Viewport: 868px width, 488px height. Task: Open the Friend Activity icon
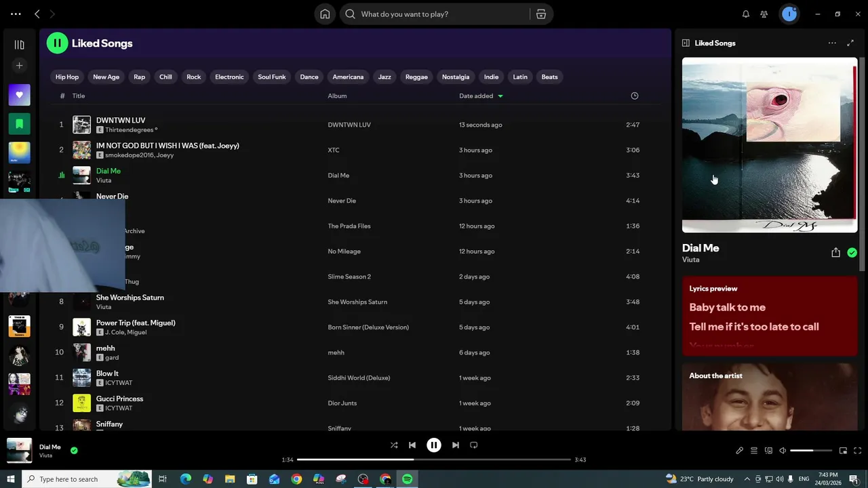point(764,14)
